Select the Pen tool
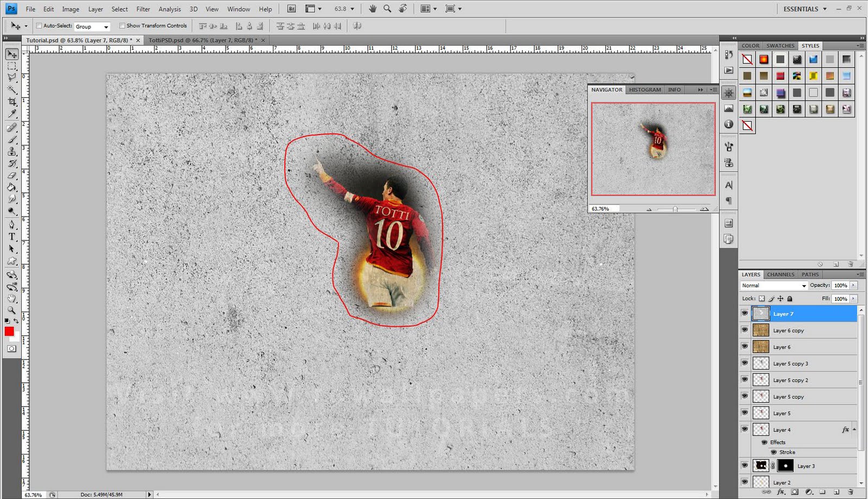 [x=12, y=224]
